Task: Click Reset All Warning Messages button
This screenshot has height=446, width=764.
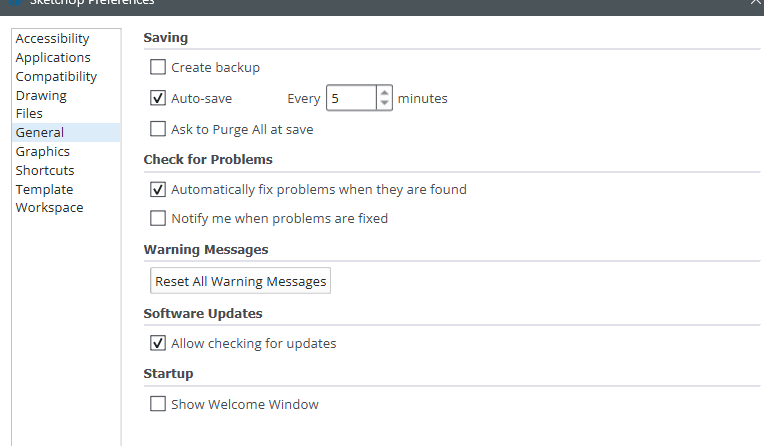Action: click(240, 281)
